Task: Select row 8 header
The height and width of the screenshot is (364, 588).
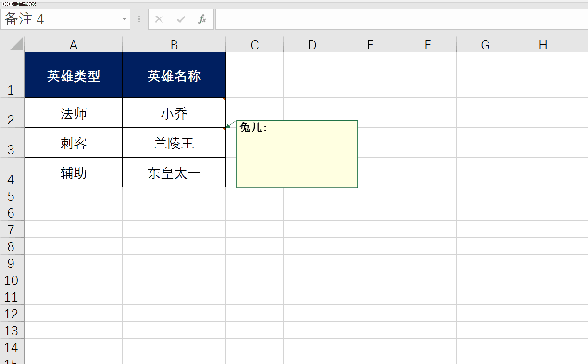Action: (12, 246)
